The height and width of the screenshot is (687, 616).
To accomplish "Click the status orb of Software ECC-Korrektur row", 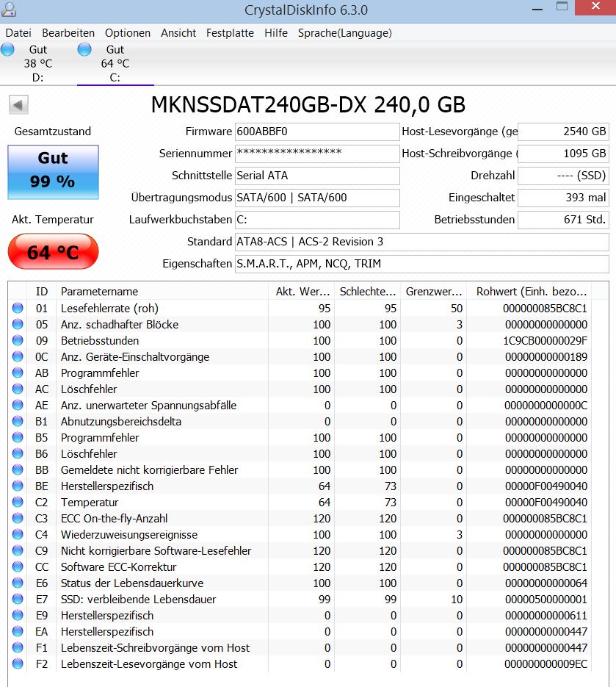I will pyautogui.click(x=18, y=567).
